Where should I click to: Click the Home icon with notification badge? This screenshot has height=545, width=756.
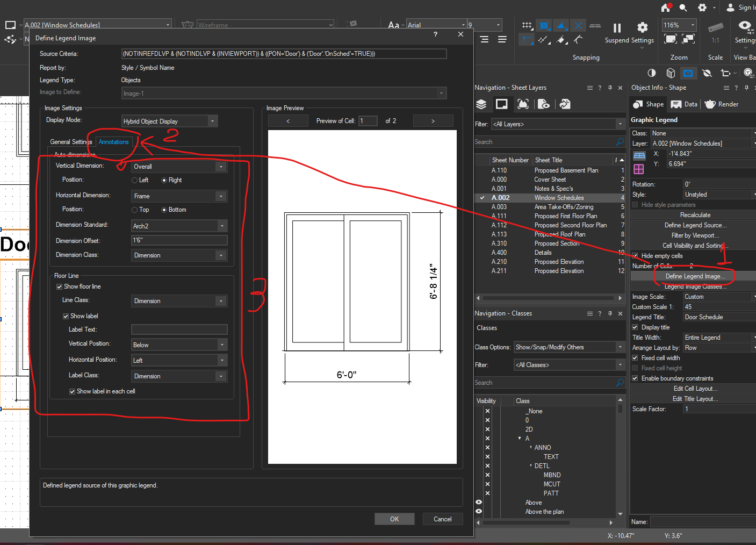pyautogui.click(x=666, y=8)
